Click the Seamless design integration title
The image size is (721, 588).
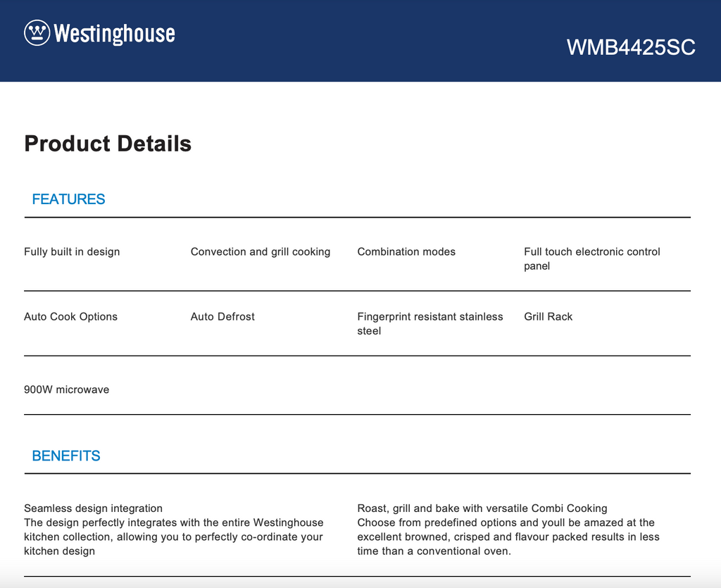[x=93, y=508]
